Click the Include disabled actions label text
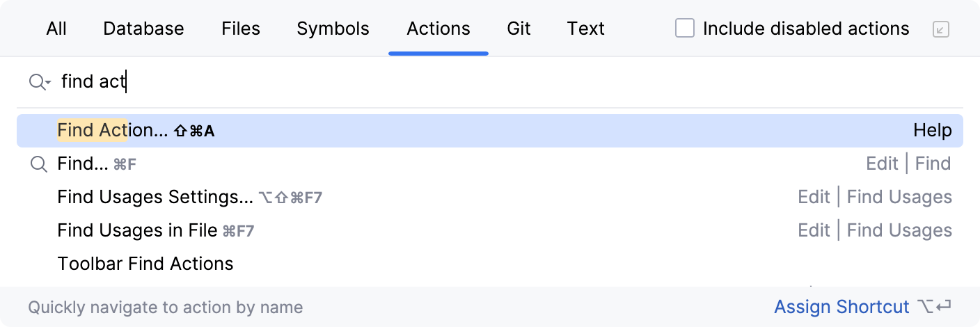The width and height of the screenshot is (980, 327). click(806, 29)
